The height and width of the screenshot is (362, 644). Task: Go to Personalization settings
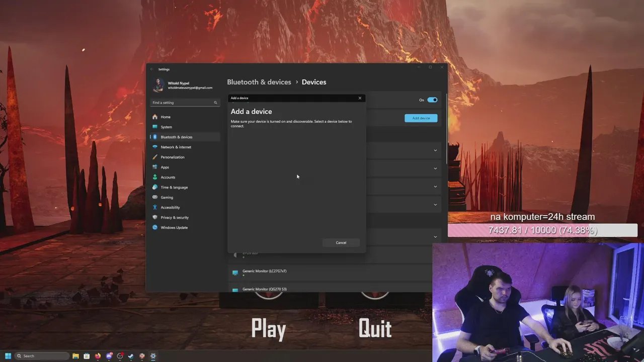coord(185,157)
